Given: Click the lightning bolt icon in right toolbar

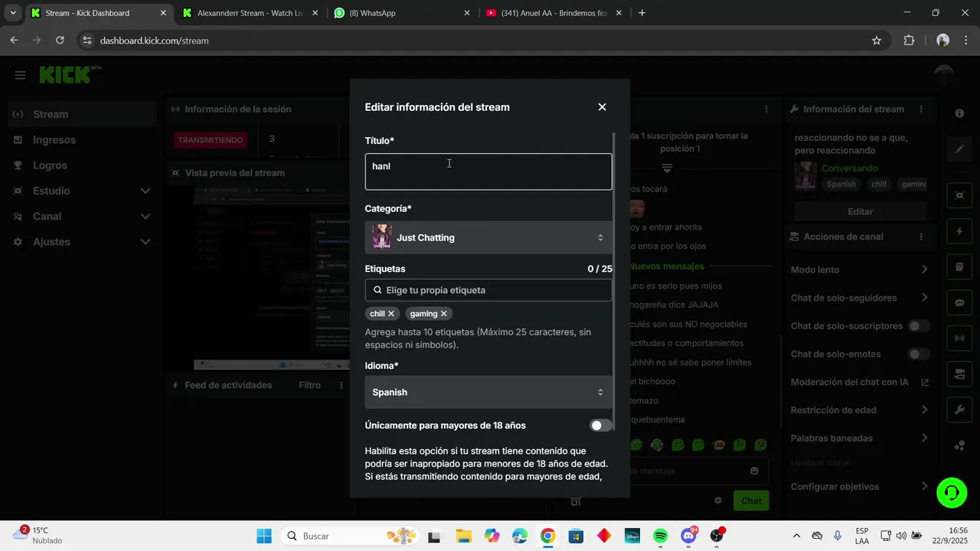Looking at the screenshot, I should click(959, 231).
